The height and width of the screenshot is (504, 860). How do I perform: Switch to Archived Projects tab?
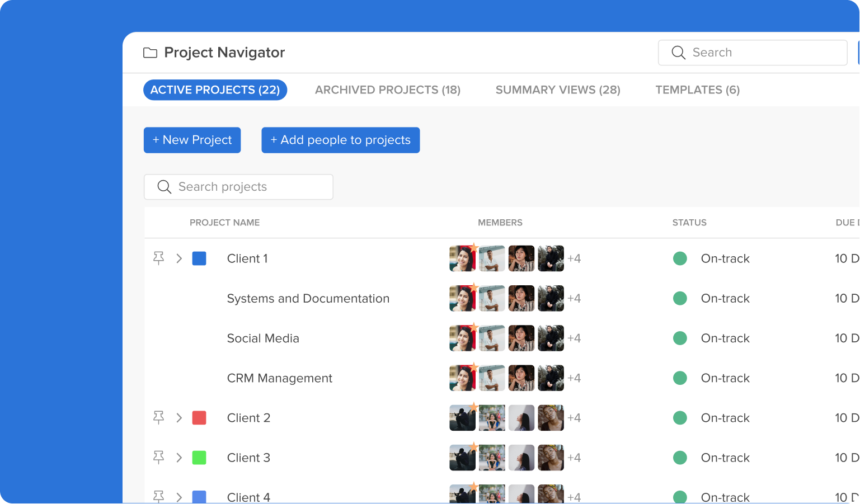coord(388,90)
